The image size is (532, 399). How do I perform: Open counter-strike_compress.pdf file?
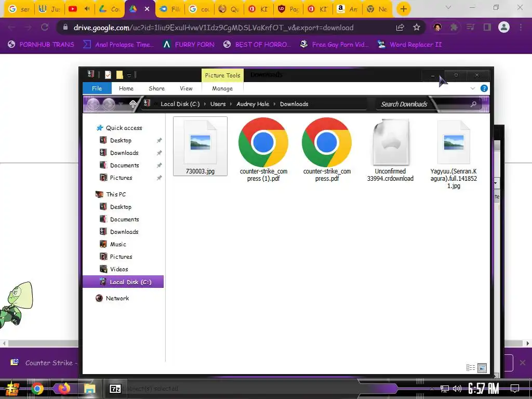pyautogui.click(x=327, y=150)
